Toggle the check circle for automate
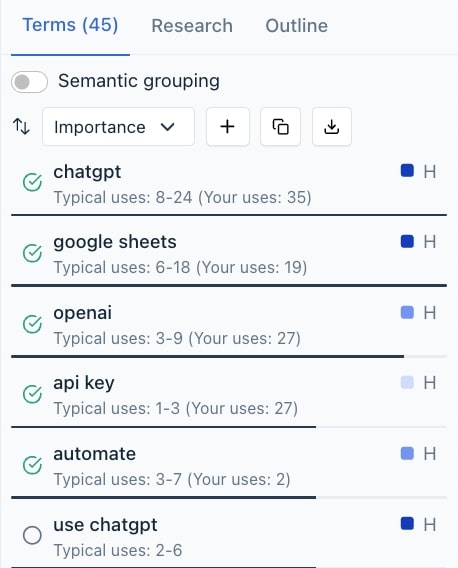The width and height of the screenshot is (458, 568). pyautogui.click(x=32, y=465)
